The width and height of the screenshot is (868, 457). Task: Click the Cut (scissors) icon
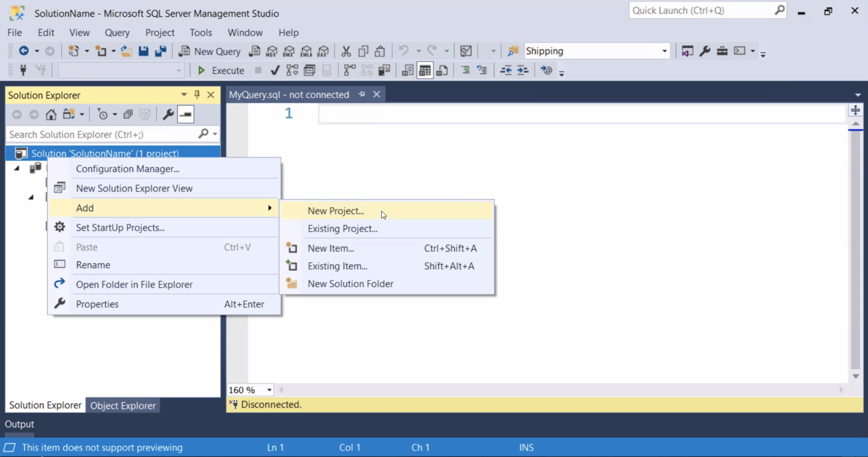[346, 51]
